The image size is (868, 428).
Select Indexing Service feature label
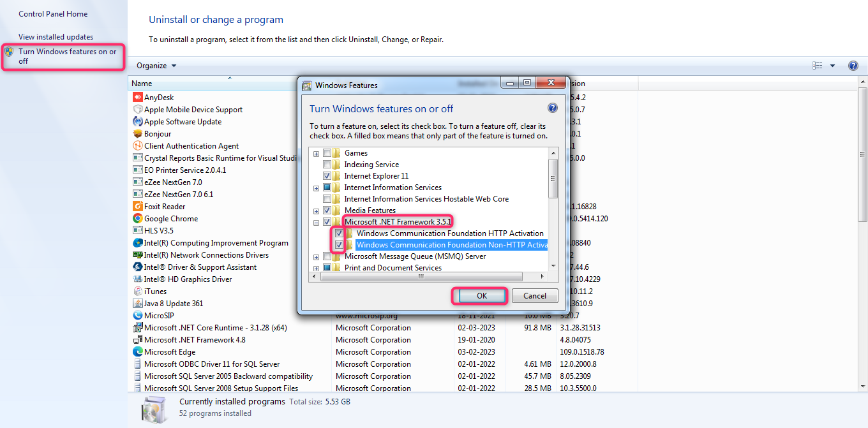tap(371, 165)
